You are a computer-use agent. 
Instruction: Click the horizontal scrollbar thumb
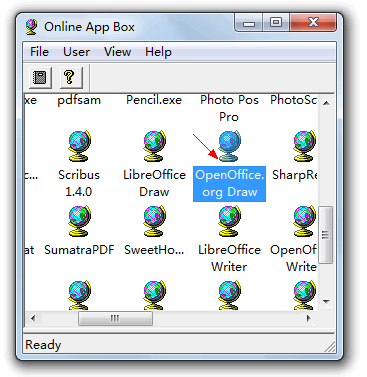coord(115,318)
